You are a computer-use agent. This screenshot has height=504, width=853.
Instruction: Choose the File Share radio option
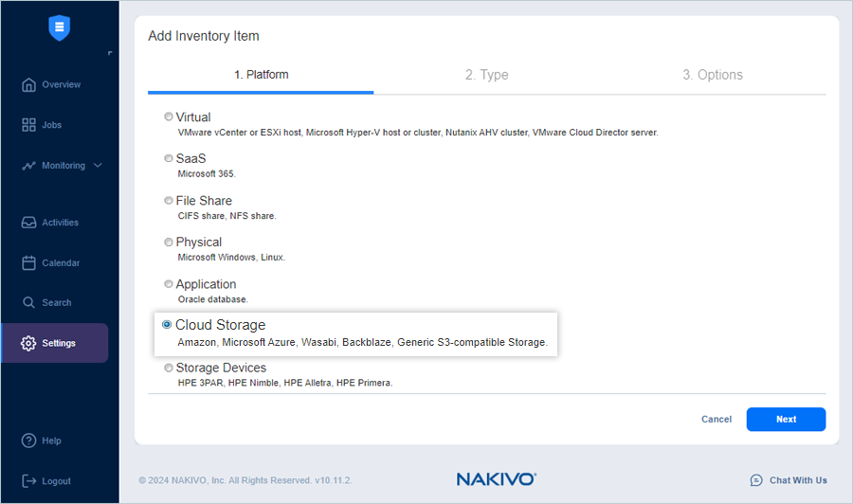169,200
